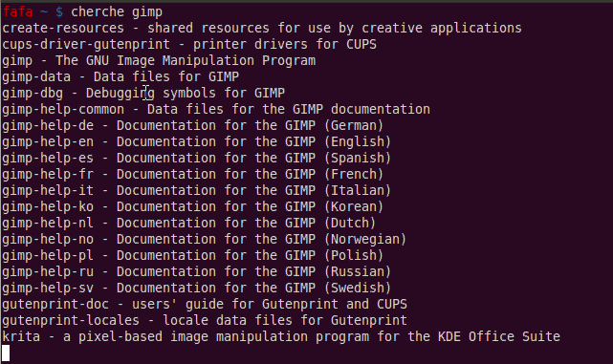
Task: Click the krita package description line
Action: pyautogui.click(x=281, y=336)
